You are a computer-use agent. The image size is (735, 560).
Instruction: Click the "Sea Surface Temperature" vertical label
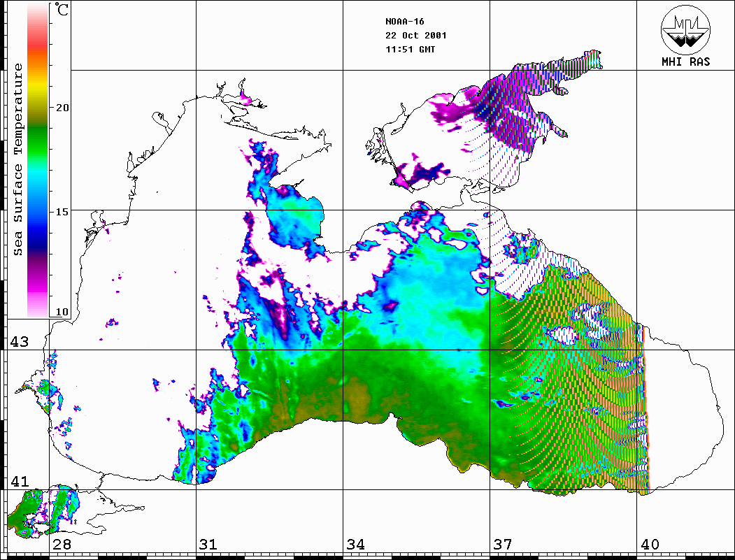(17, 160)
